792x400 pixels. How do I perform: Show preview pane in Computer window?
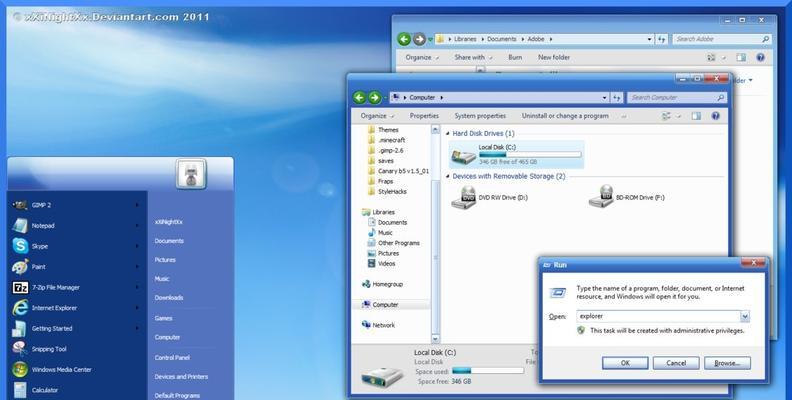pos(696,116)
